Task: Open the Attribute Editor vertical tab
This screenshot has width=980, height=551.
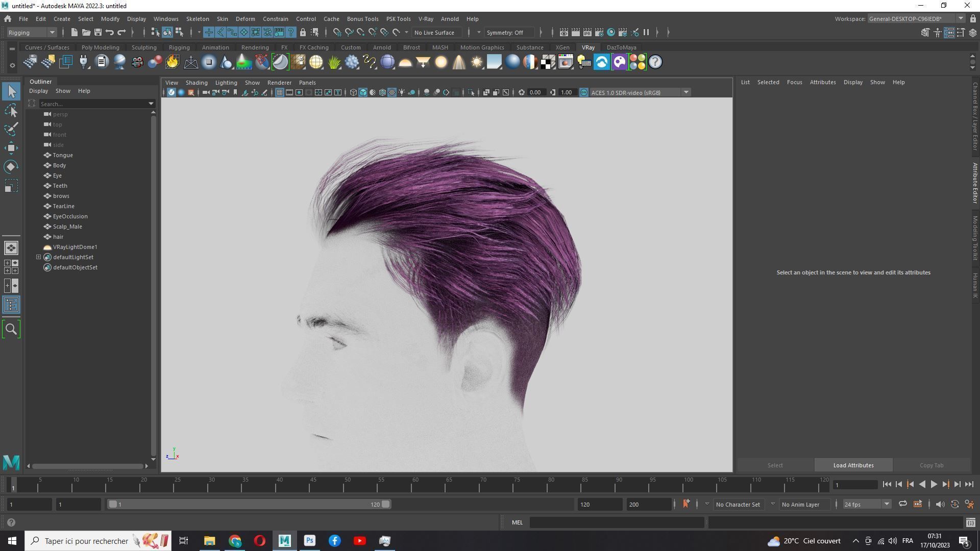Action: (974, 183)
